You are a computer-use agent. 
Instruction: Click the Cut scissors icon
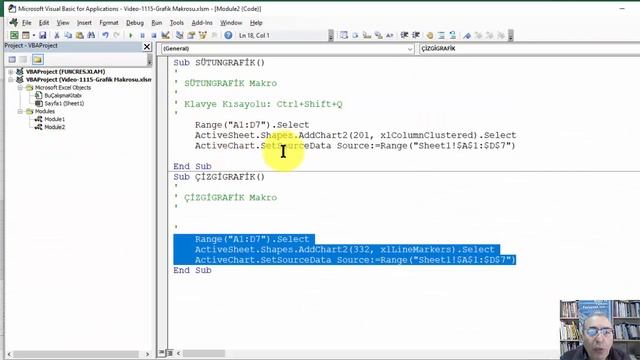(x=57, y=36)
